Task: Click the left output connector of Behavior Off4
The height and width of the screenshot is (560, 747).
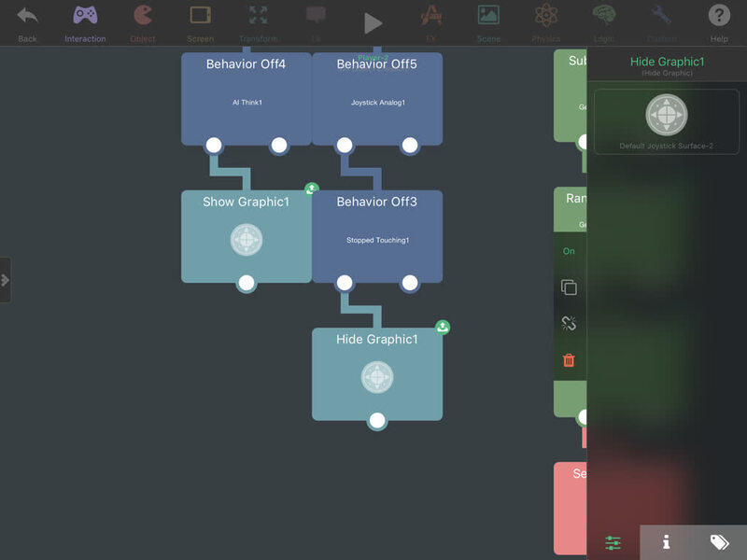Action: coord(214,146)
